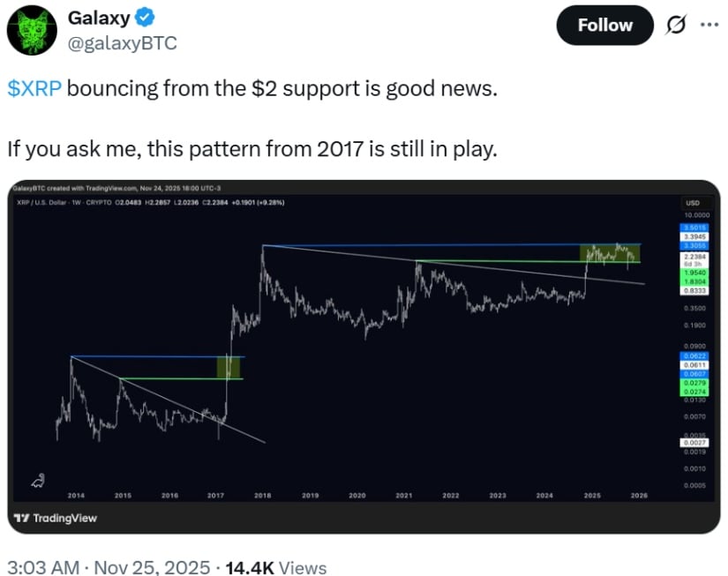Click the USD currency label on chart
This screenshot has height=576, width=728.
693,204
